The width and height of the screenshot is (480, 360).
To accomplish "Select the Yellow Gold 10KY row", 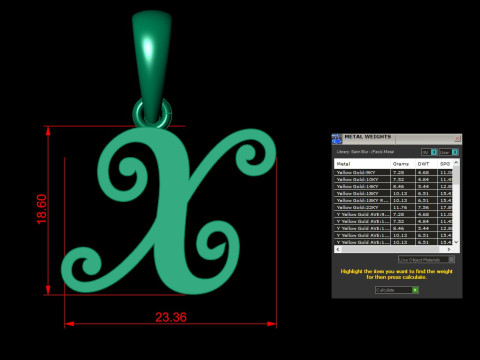I will coord(394,179).
